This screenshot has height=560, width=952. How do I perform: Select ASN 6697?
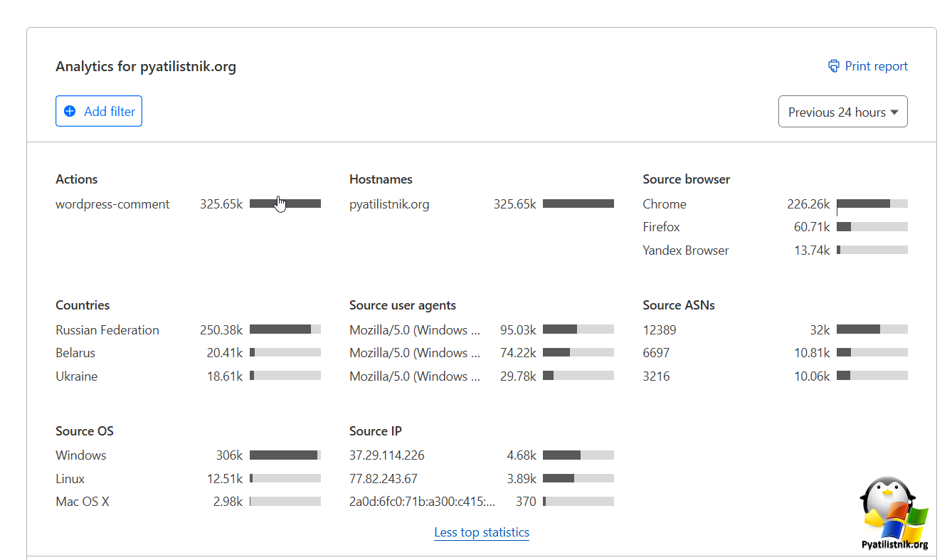pyautogui.click(x=656, y=353)
